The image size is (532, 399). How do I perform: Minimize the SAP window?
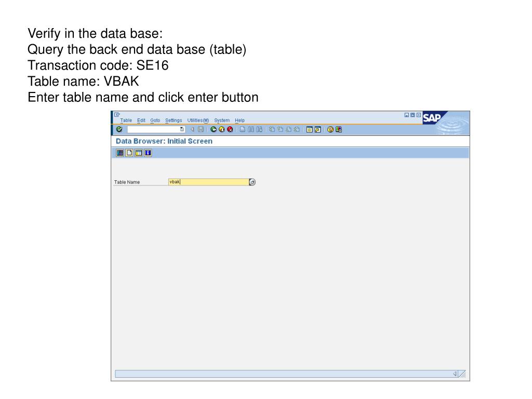406,115
